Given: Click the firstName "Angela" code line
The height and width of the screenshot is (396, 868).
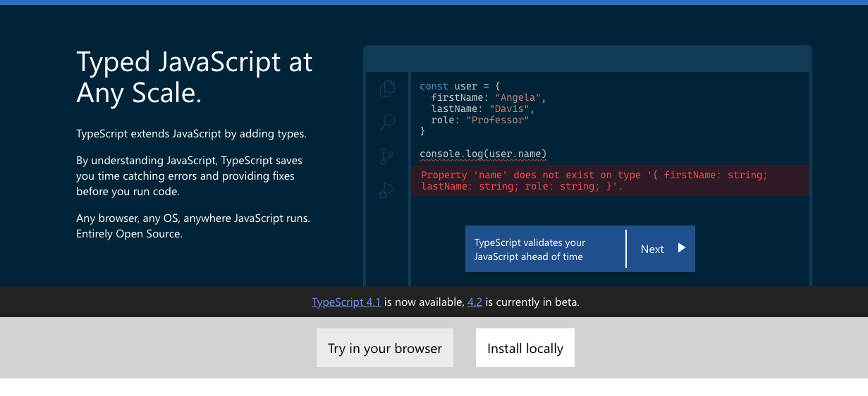Looking at the screenshot, I should pyautogui.click(x=489, y=97).
